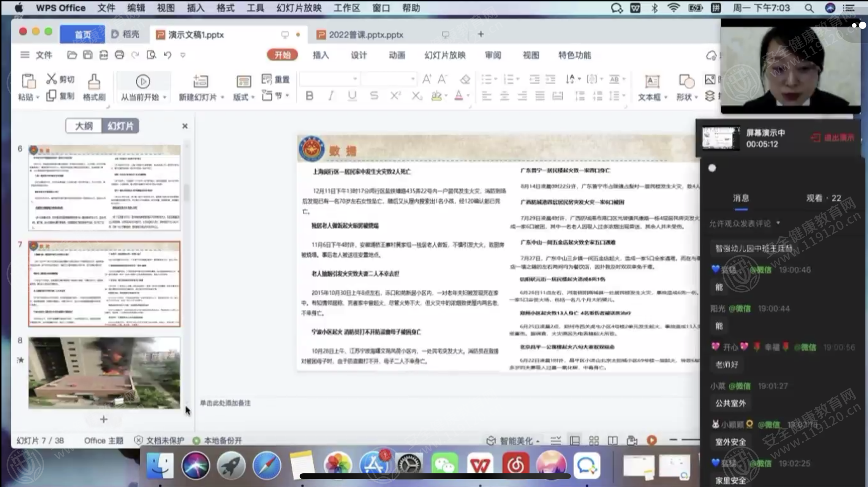Switch panel to Outline view
The image size is (868, 487).
pos(84,126)
